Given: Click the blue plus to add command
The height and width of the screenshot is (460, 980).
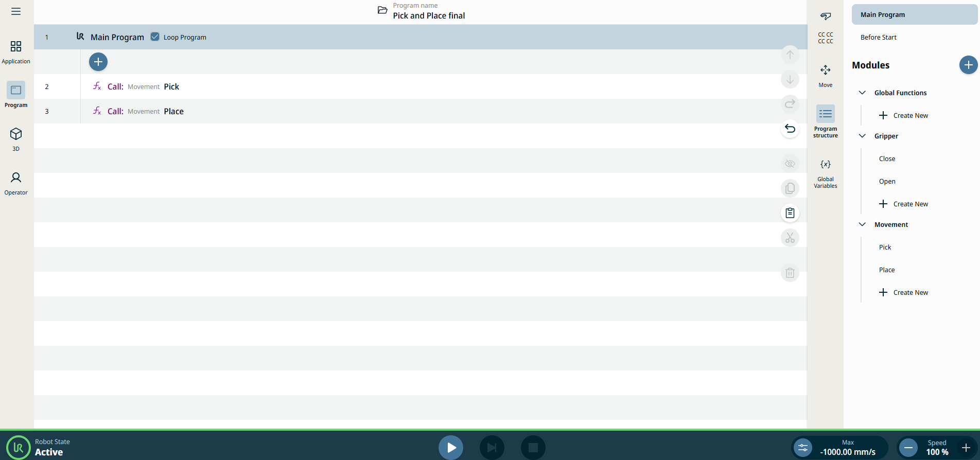Looking at the screenshot, I should click(x=98, y=62).
